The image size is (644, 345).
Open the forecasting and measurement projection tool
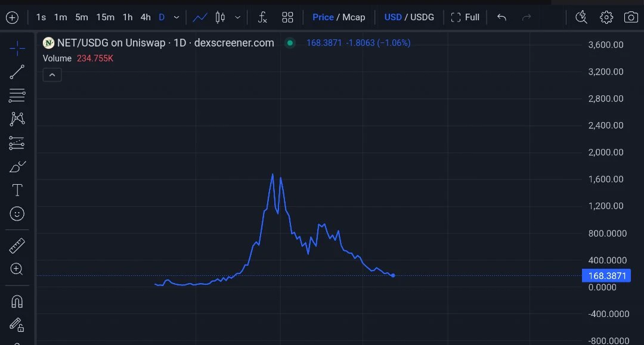(x=17, y=143)
